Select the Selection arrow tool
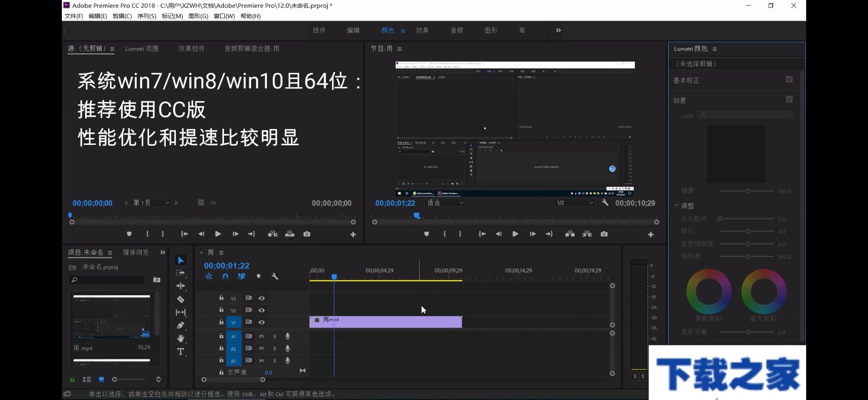This screenshot has height=400, width=868. click(x=181, y=260)
